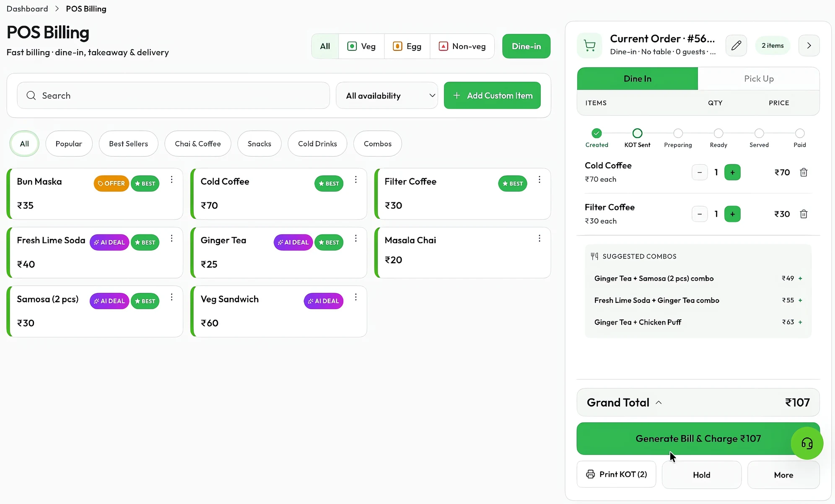Delete Cold Coffee with its trash icon

[x=804, y=172]
